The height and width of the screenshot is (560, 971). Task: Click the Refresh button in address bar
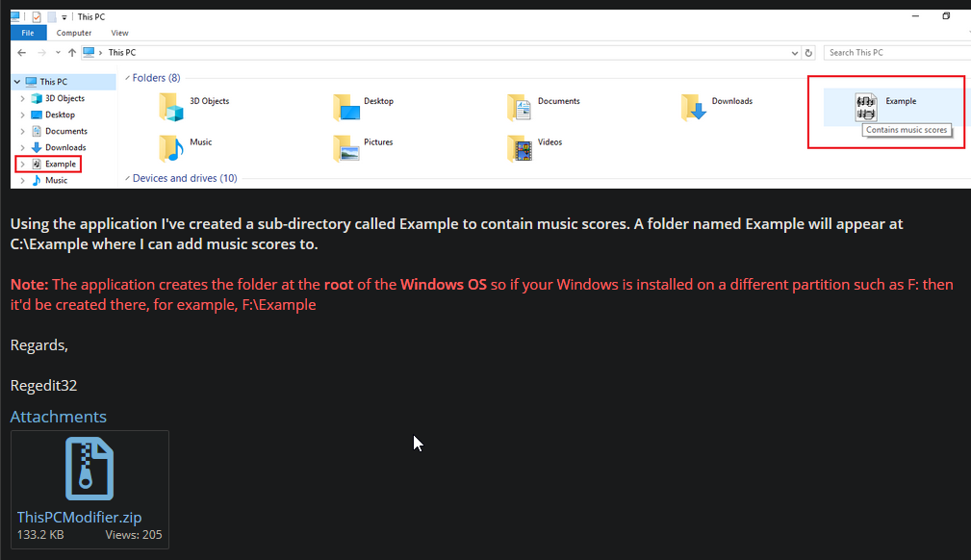click(x=808, y=53)
